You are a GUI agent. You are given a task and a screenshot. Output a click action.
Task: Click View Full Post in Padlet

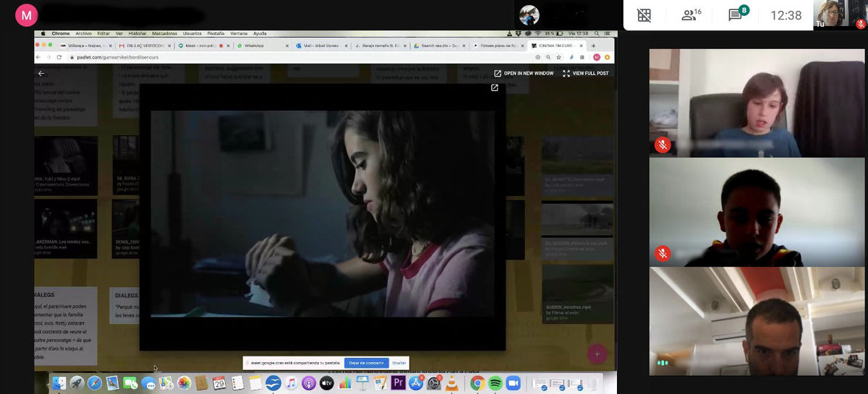click(x=585, y=73)
